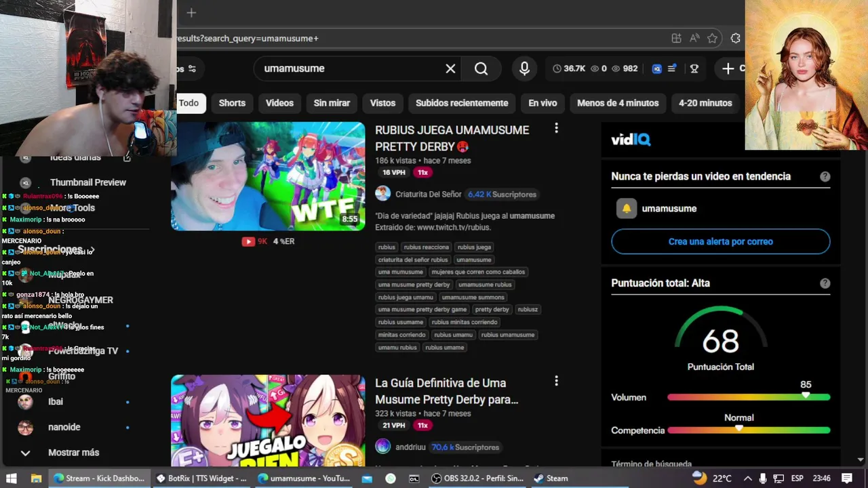Open Windows Start menu
The image size is (868, 488).
pyautogui.click(x=11, y=479)
